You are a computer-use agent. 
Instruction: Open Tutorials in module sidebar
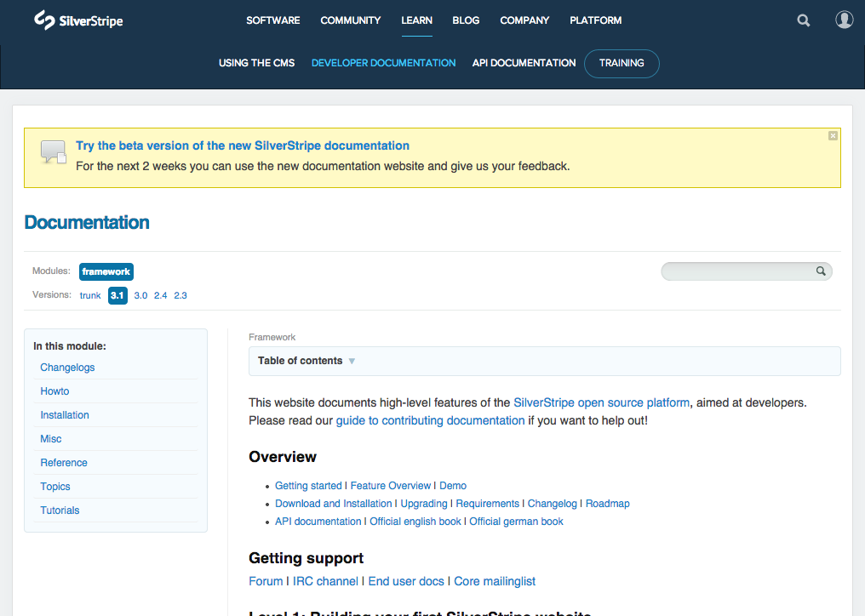[60, 510]
